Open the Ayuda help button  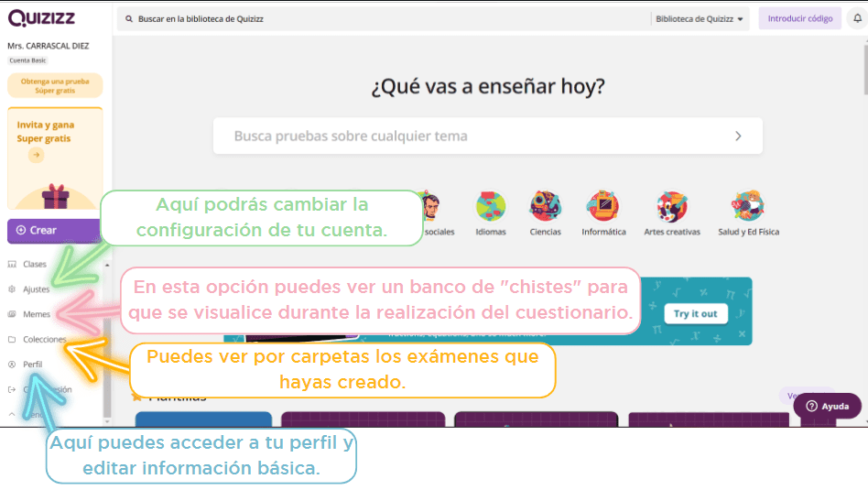point(828,406)
